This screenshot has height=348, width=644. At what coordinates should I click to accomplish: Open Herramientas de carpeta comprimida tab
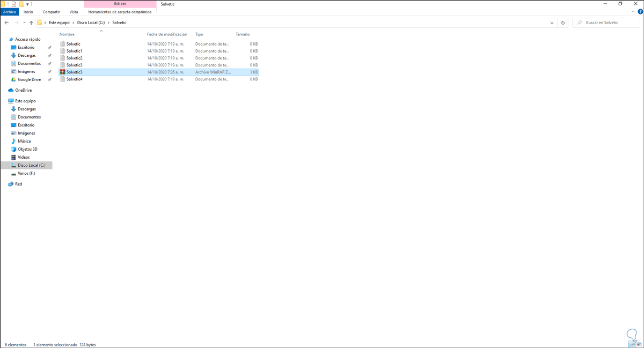pyautogui.click(x=119, y=12)
